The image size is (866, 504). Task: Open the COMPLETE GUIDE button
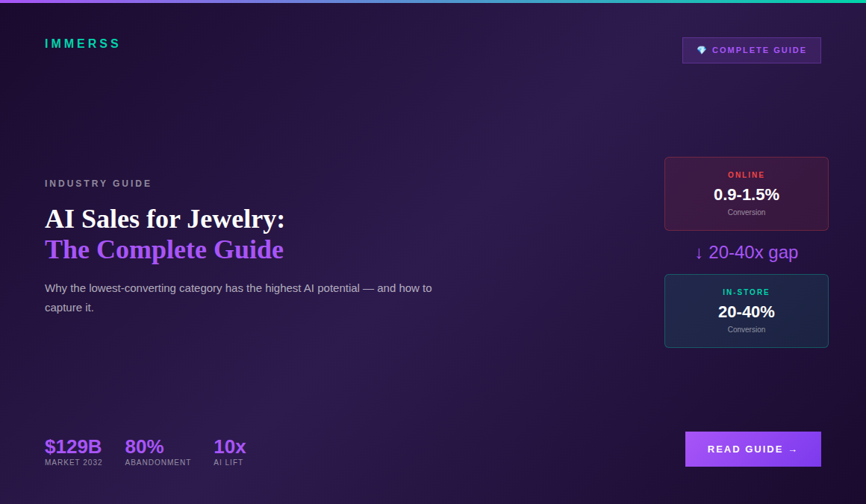tap(751, 50)
